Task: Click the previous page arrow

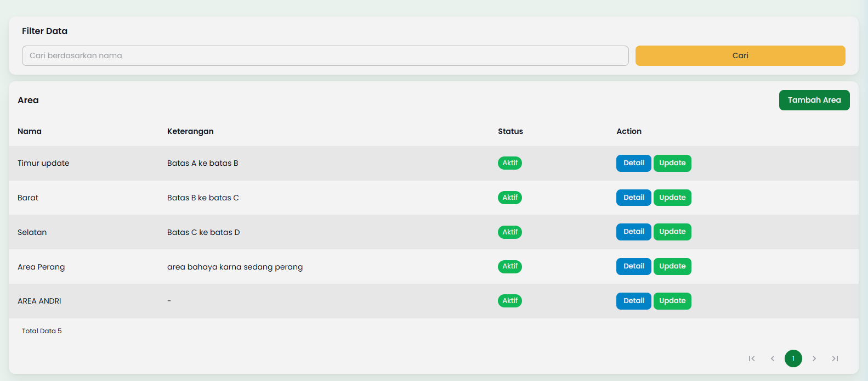Action: [x=773, y=358]
